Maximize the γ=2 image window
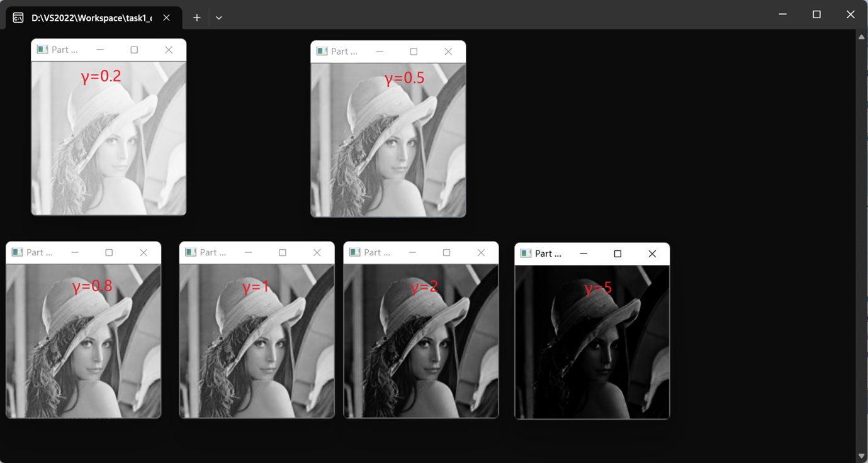Screen dimensions: 868x463 pos(446,252)
